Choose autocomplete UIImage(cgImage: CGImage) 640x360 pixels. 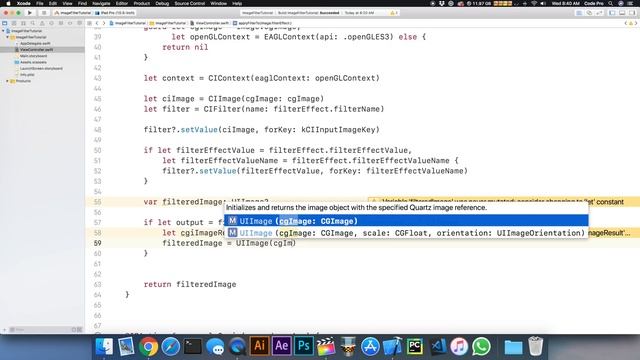click(x=406, y=221)
